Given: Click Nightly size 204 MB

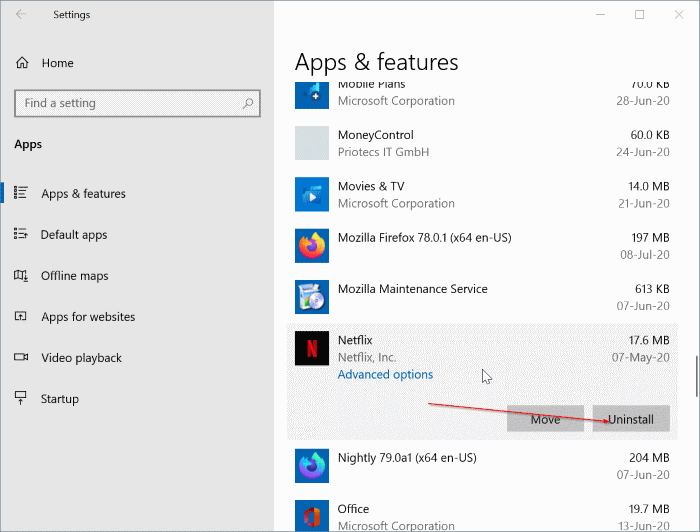Looking at the screenshot, I should click(649, 457).
